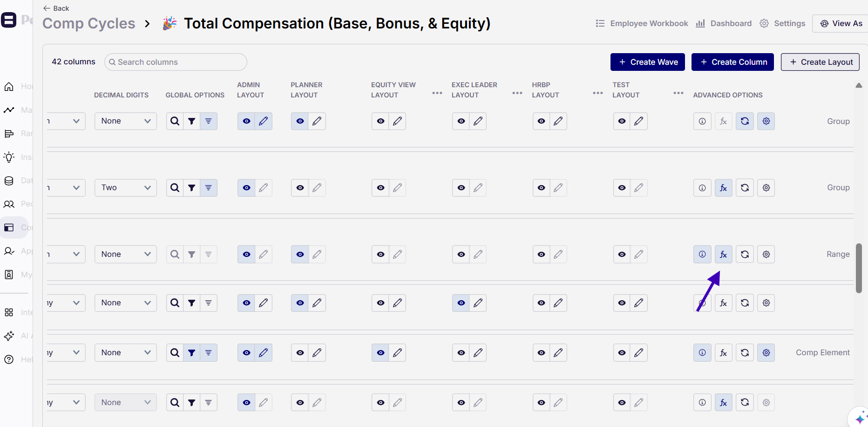Click the home icon in left sidebar
This screenshot has height=427, width=868.
(9, 87)
